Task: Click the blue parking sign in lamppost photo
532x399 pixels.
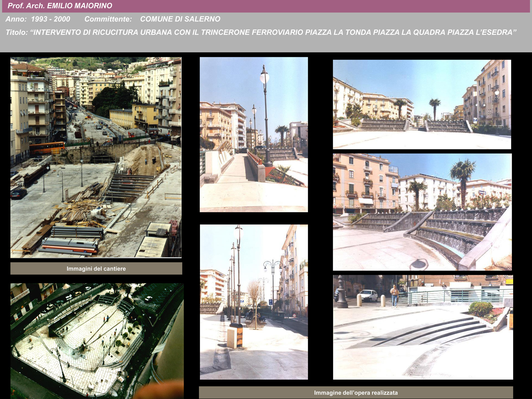Action: point(270,302)
